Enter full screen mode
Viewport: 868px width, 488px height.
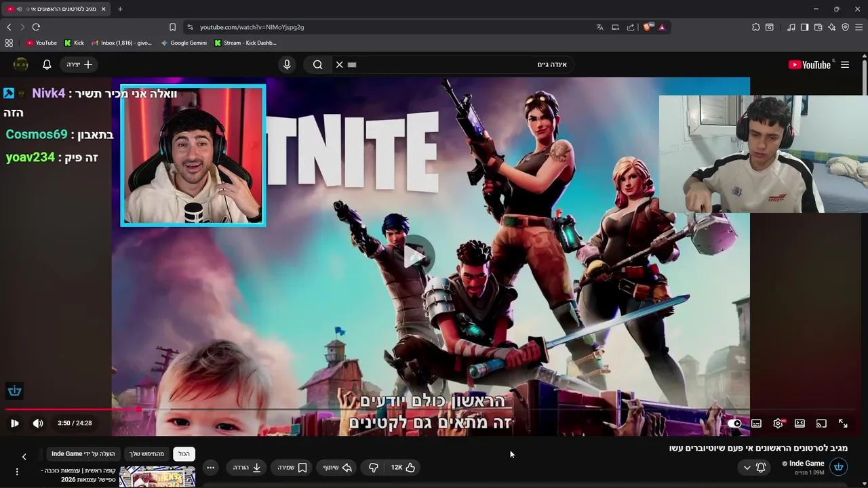point(843,423)
